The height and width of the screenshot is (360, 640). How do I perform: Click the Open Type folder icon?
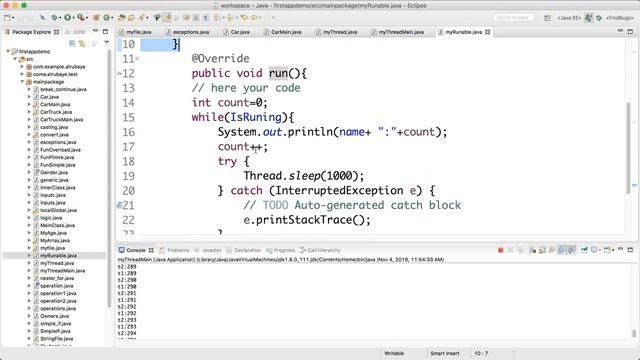tap(121, 18)
